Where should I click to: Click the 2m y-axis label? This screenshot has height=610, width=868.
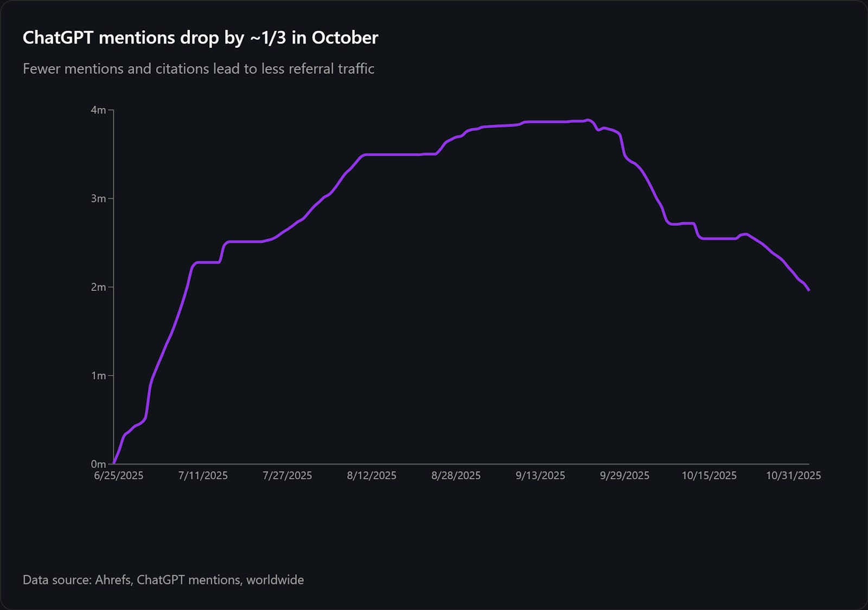[98, 287]
